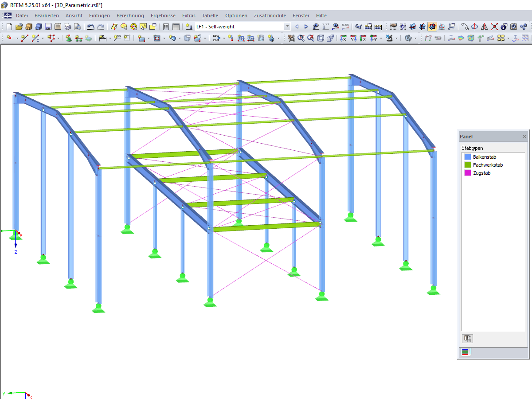
Task: Open the Einfügen menu
Action: 99,16
